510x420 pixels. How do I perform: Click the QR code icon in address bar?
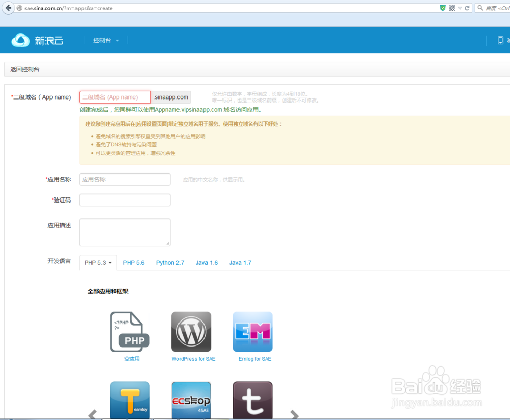452,8
